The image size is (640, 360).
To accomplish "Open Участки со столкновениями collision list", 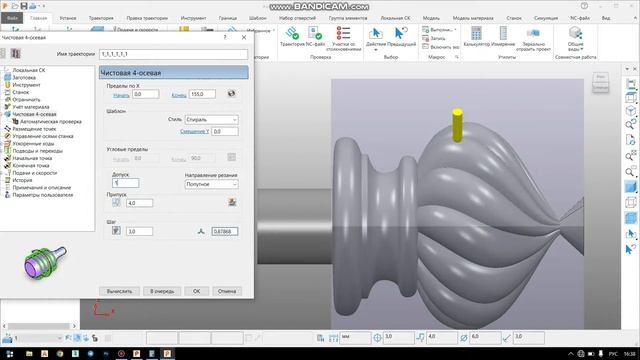I will pos(343,33).
